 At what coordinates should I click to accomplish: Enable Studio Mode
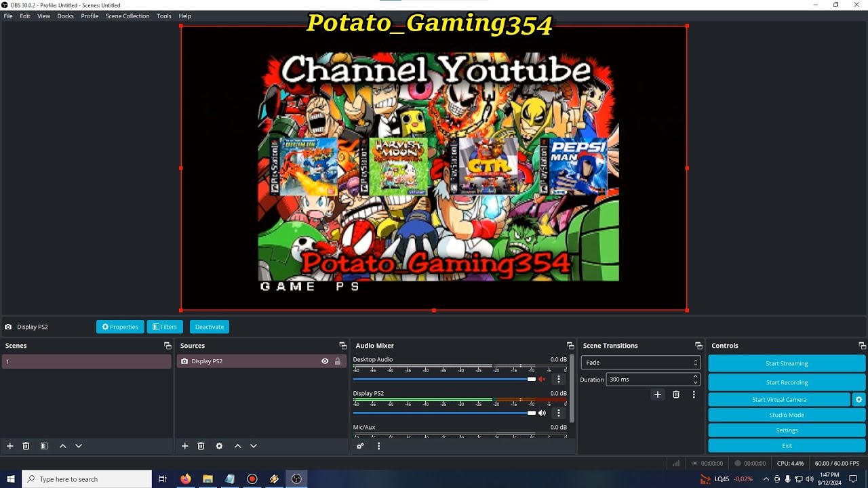tap(787, 415)
